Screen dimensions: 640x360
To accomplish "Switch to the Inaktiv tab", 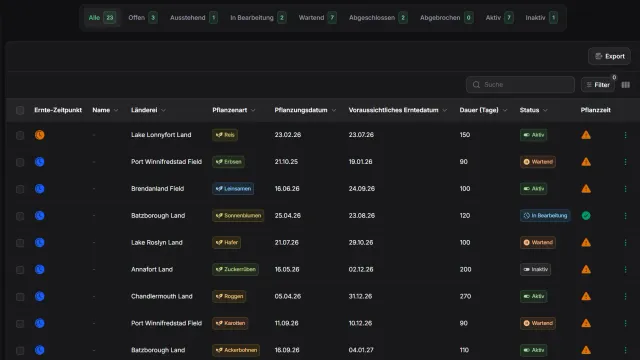I will pos(541,18).
